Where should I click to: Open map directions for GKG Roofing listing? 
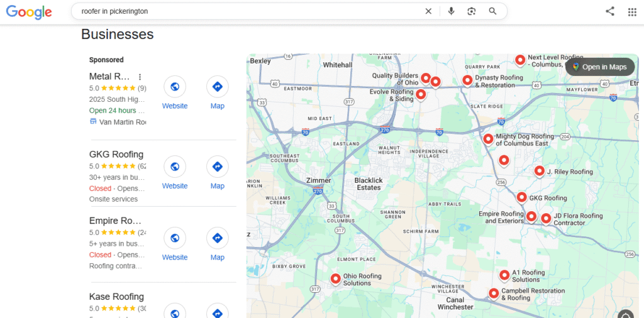[217, 167]
